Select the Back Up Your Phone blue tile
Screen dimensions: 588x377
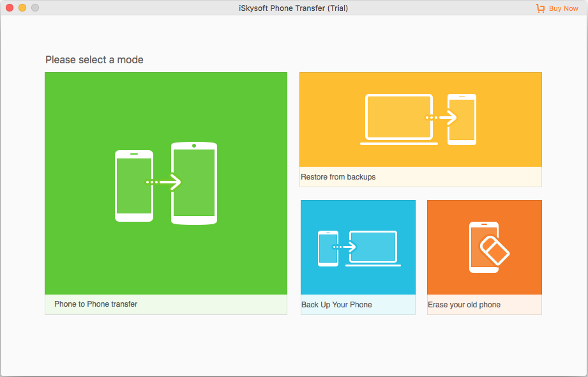pos(358,258)
